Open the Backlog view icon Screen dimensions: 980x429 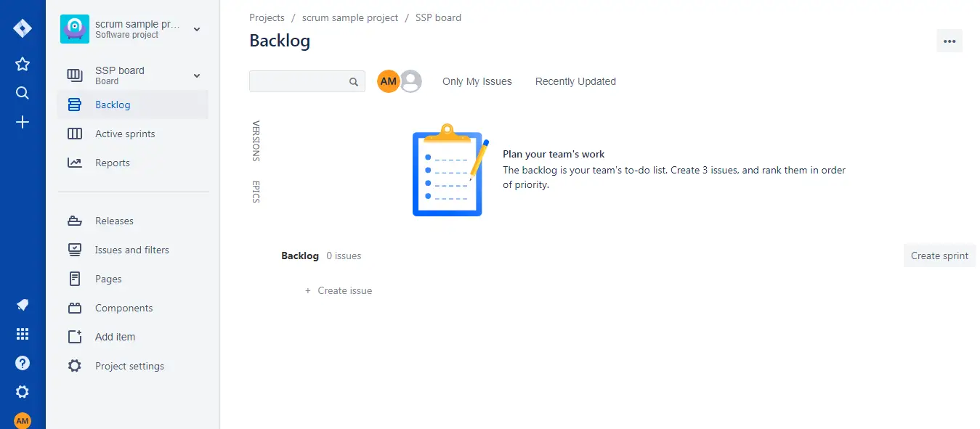point(74,104)
